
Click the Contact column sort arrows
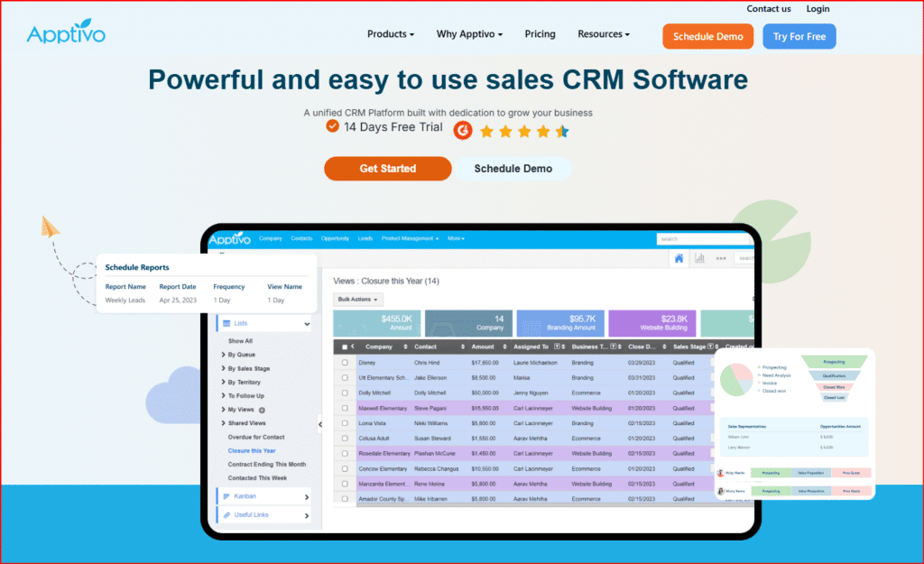[463, 347]
